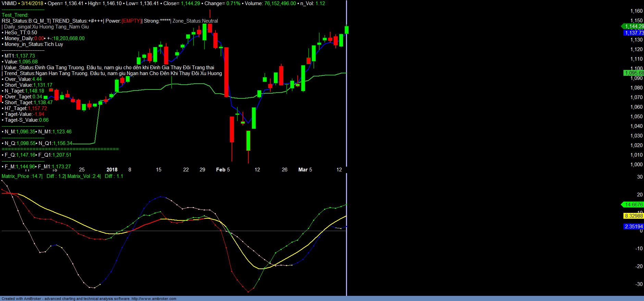
Task: Select the 3/14/2018 date in chart header
Action: coord(32,3)
